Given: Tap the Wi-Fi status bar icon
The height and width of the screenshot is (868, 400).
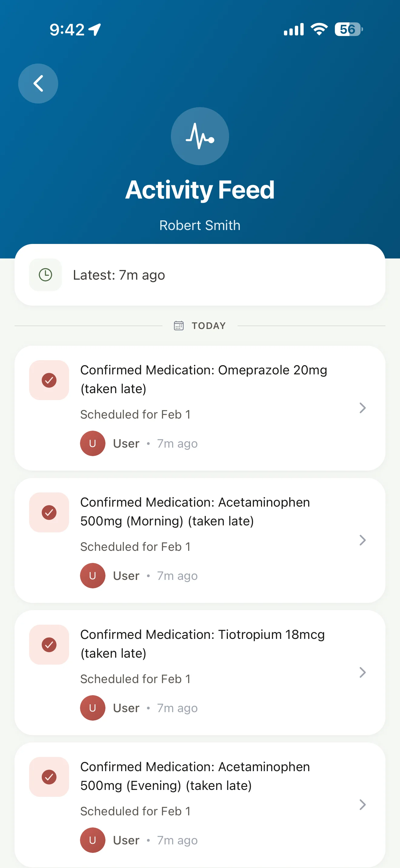Looking at the screenshot, I should tap(319, 29).
